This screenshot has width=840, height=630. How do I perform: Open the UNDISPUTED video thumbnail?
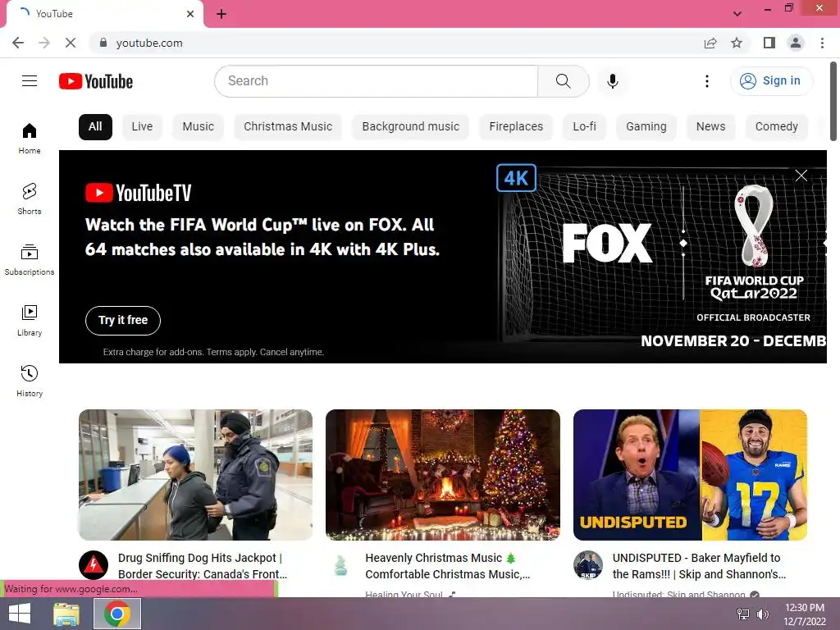tap(690, 475)
